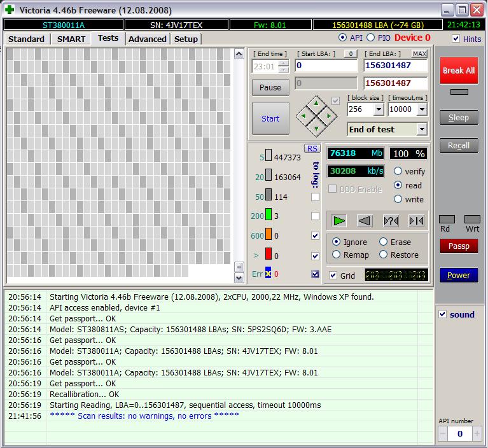Click the Recall button
The height and width of the screenshot is (448, 488).
(x=459, y=145)
